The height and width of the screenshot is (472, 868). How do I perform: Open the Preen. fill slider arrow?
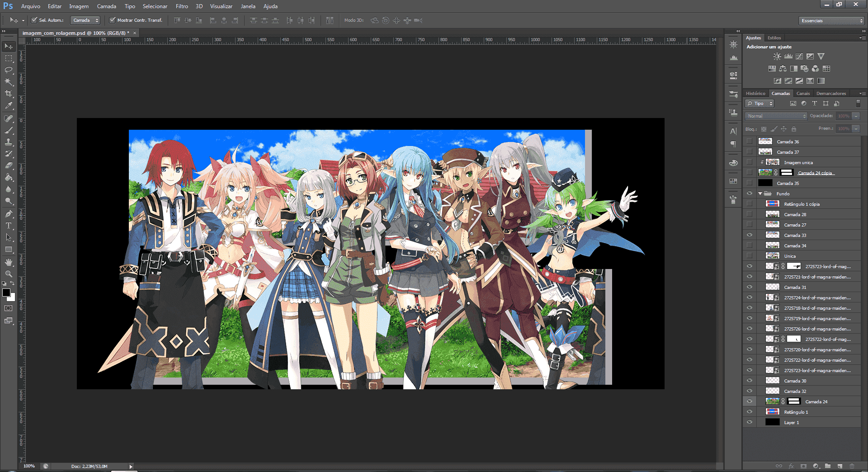(x=856, y=129)
